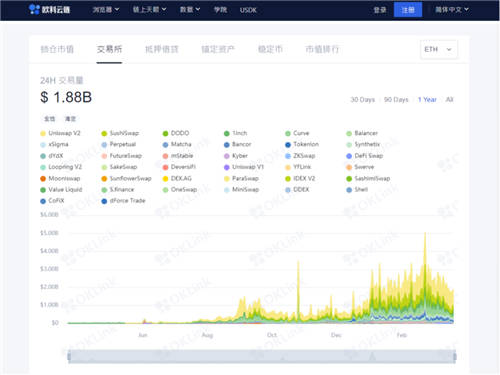
Task: Click the left handle of the range slider
Action: click(69, 357)
